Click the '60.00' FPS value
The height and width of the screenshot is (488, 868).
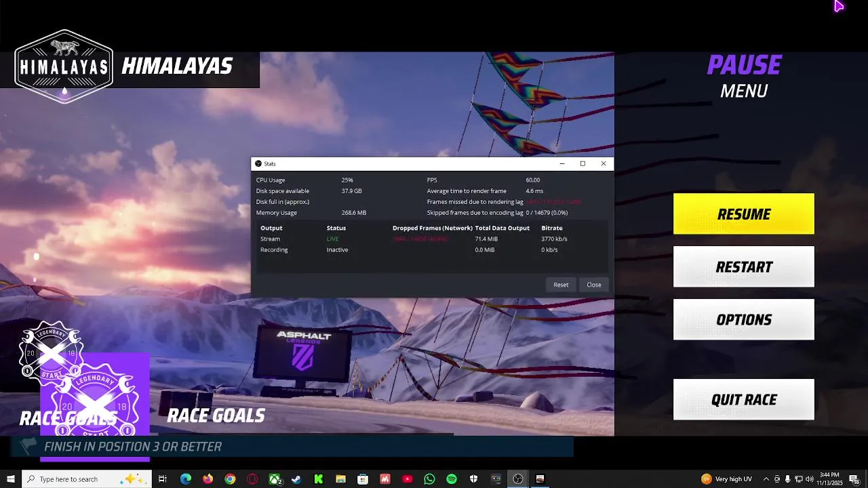[533, 180]
